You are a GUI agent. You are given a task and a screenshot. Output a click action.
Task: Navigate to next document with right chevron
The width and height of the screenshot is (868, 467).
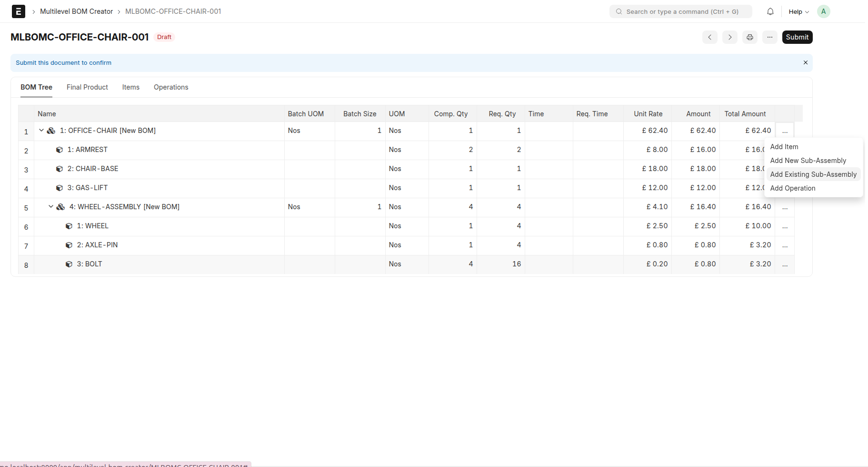point(729,37)
